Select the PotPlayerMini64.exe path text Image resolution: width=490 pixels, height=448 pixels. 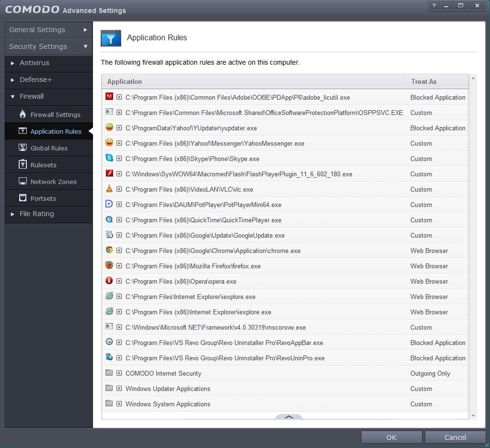point(203,205)
